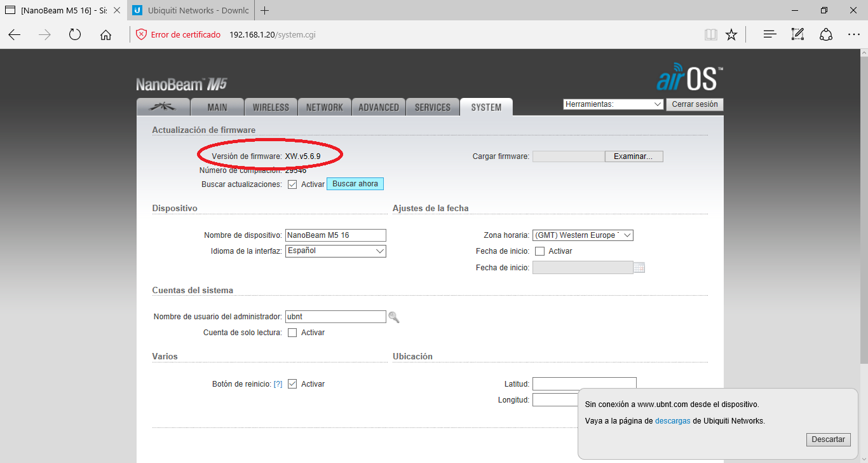The height and width of the screenshot is (463, 868).
Task: Go back with the browser back arrow
Action: coord(15,34)
